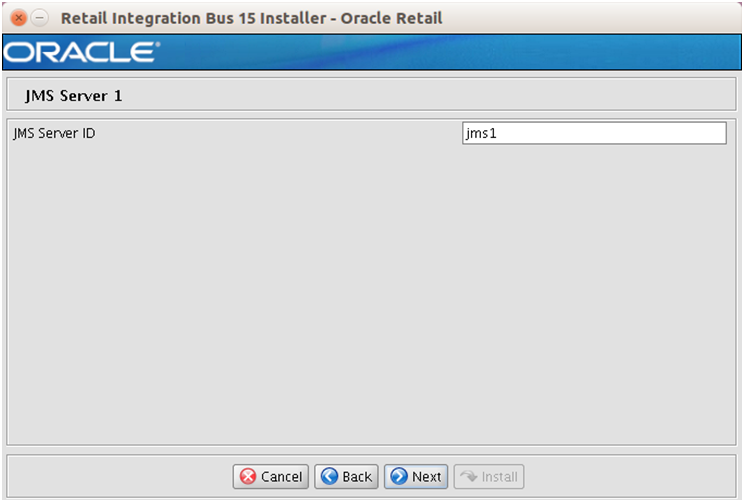Cancel the installer

coord(271,476)
